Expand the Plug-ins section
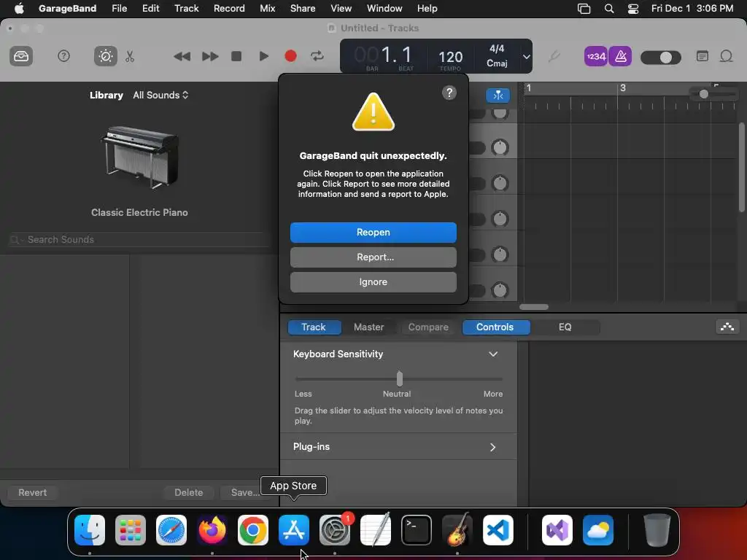The height and width of the screenshot is (560, 747). (x=492, y=447)
